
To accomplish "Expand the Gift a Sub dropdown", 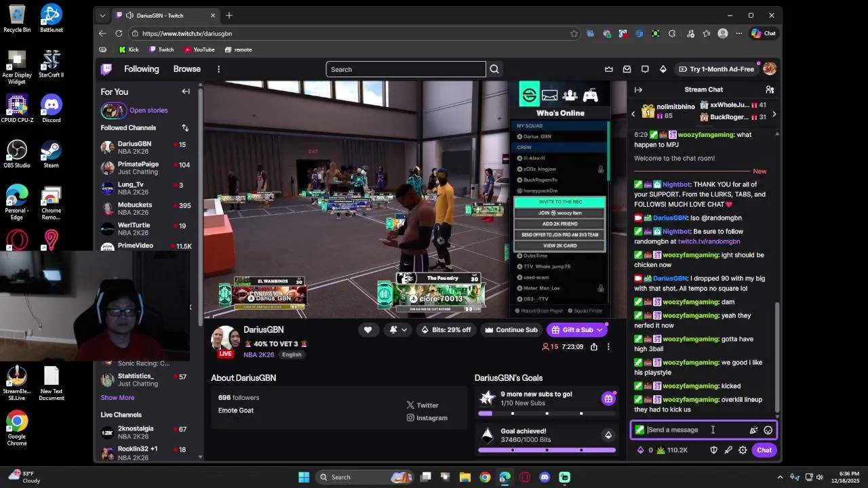I will 599,330.
